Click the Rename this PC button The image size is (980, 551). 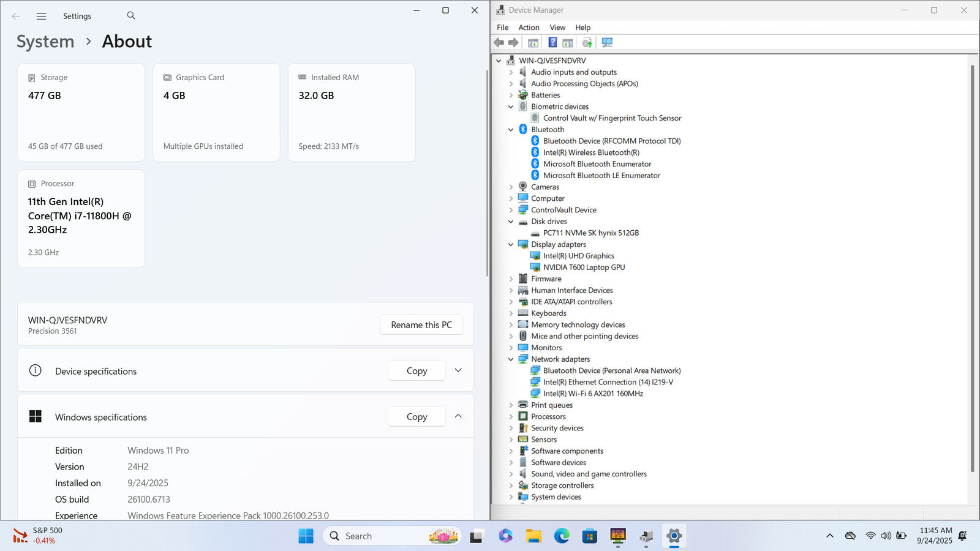[421, 325]
